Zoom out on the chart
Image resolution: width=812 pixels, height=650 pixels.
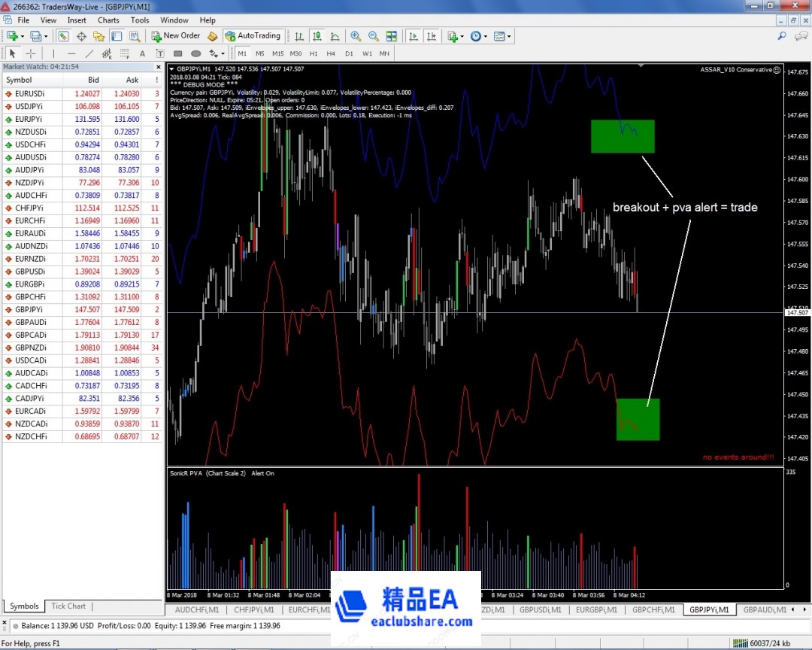tap(374, 36)
